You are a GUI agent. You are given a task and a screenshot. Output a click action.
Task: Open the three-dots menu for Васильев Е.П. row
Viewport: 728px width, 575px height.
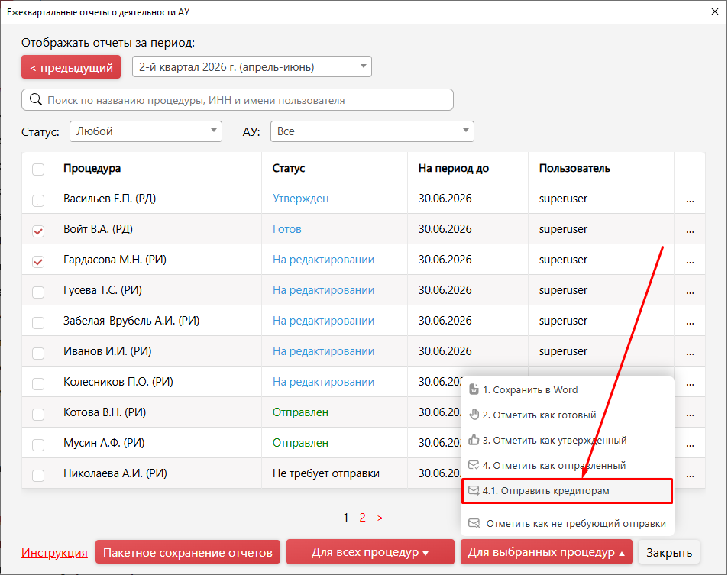tap(690, 201)
